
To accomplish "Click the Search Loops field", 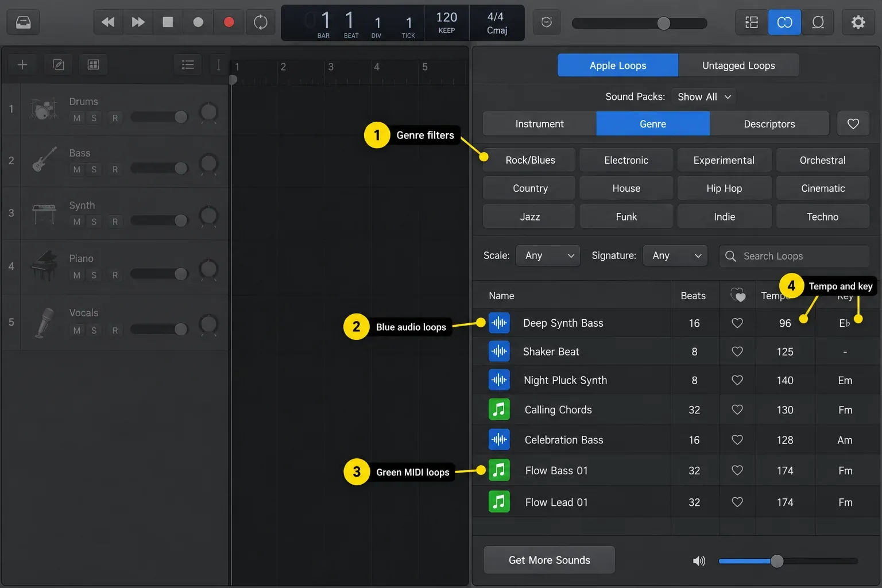I will coord(794,256).
